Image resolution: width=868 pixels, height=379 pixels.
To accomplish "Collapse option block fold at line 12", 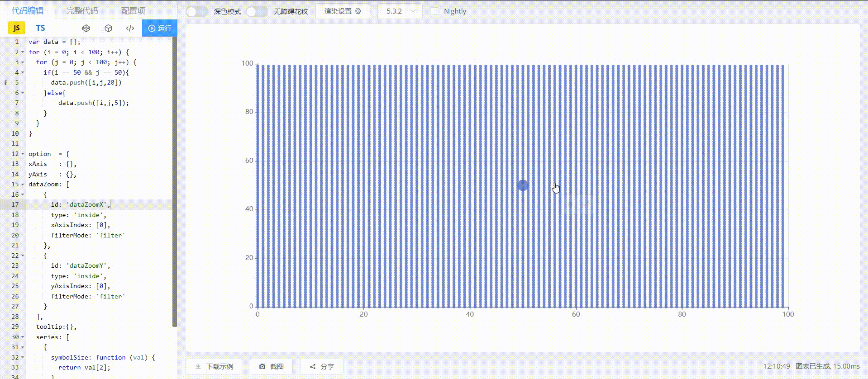I will click(x=23, y=154).
